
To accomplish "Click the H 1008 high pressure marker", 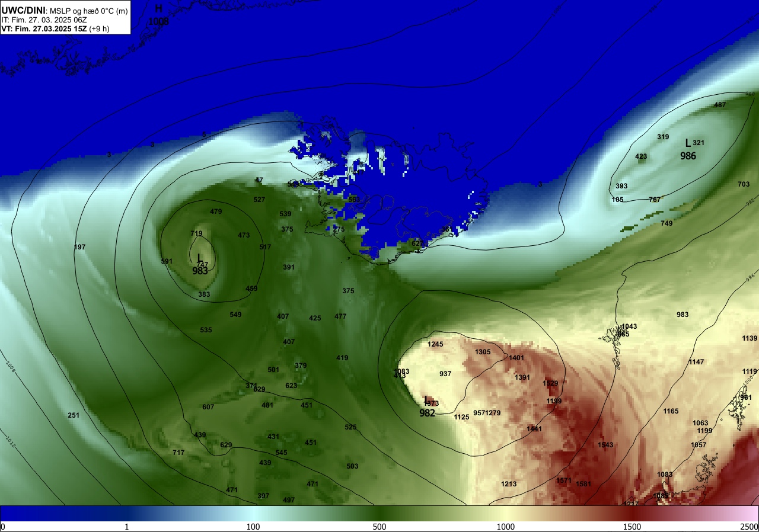I will pyautogui.click(x=158, y=15).
